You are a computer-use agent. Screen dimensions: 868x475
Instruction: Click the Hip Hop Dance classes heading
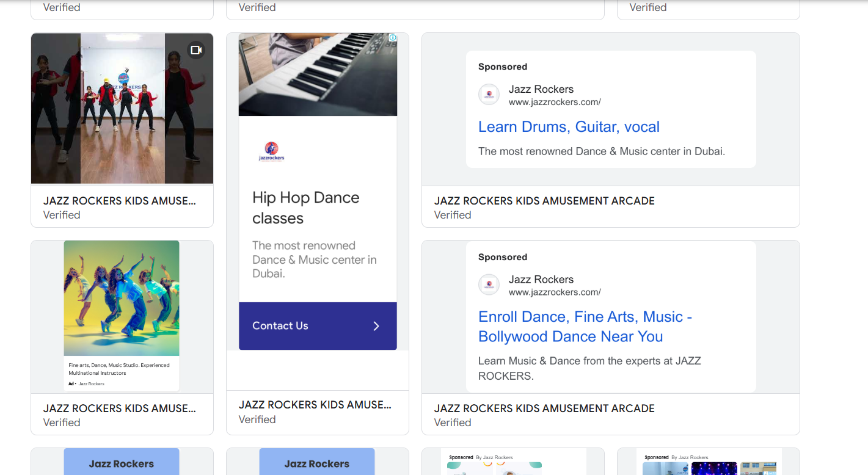click(x=305, y=208)
